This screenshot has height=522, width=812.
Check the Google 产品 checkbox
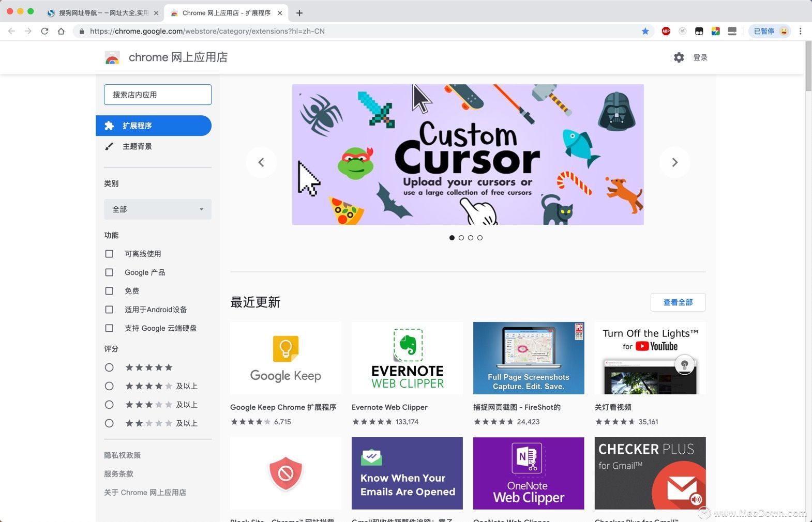[x=109, y=272]
